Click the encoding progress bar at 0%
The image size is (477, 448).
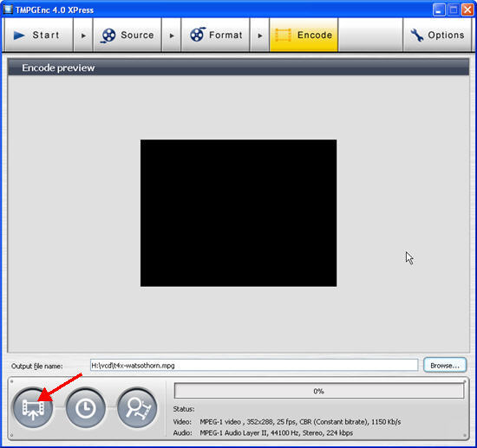[319, 391]
